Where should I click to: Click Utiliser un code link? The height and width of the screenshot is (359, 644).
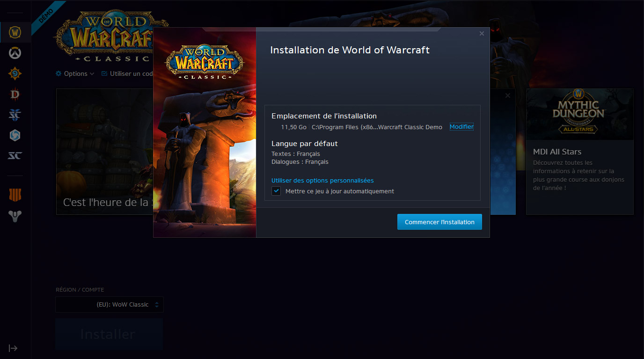click(127, 73)
